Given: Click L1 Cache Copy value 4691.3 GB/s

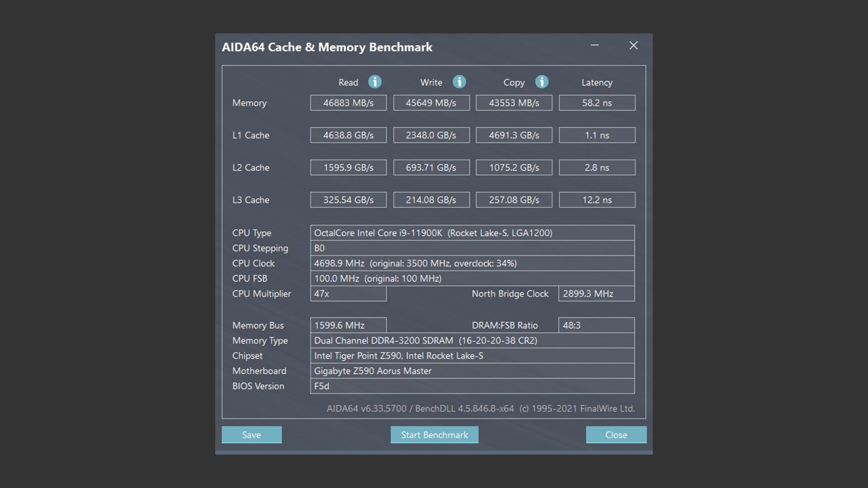Looking at the screenshot, I should tap(514, 135).
